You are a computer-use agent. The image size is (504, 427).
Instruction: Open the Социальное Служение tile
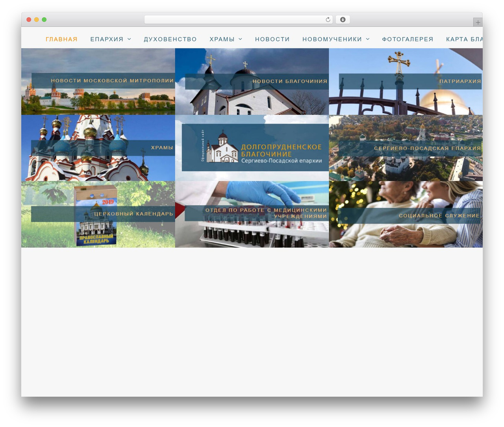click(406, 214)
